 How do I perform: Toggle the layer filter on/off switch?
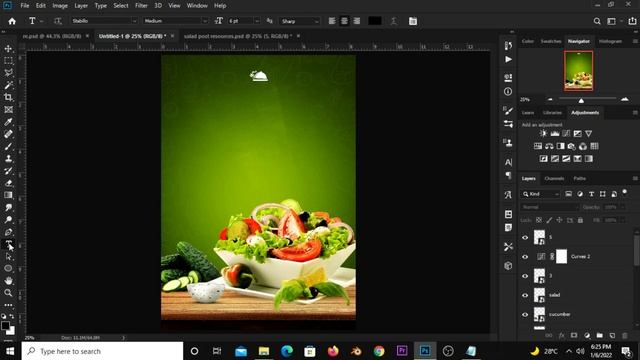tap(624, 192)
